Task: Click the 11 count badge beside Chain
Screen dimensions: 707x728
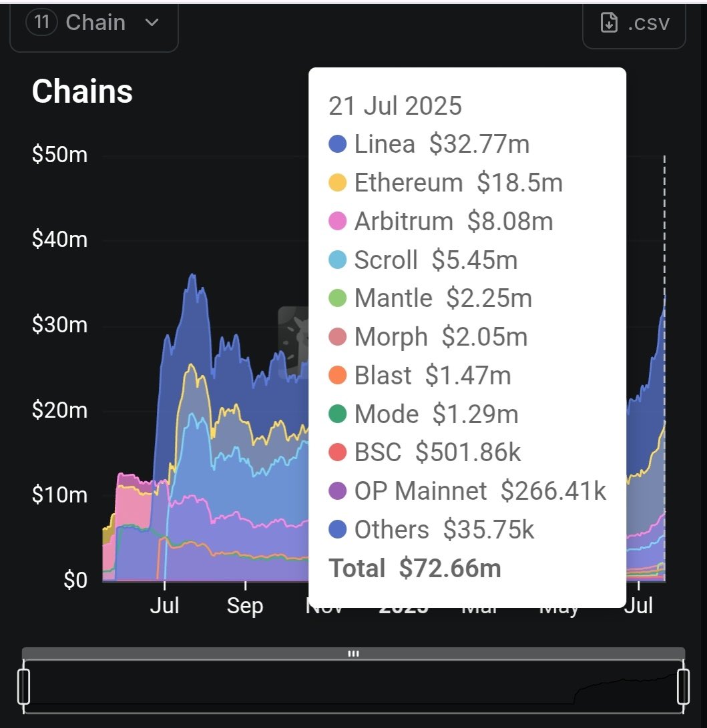Action: [42, 22]
